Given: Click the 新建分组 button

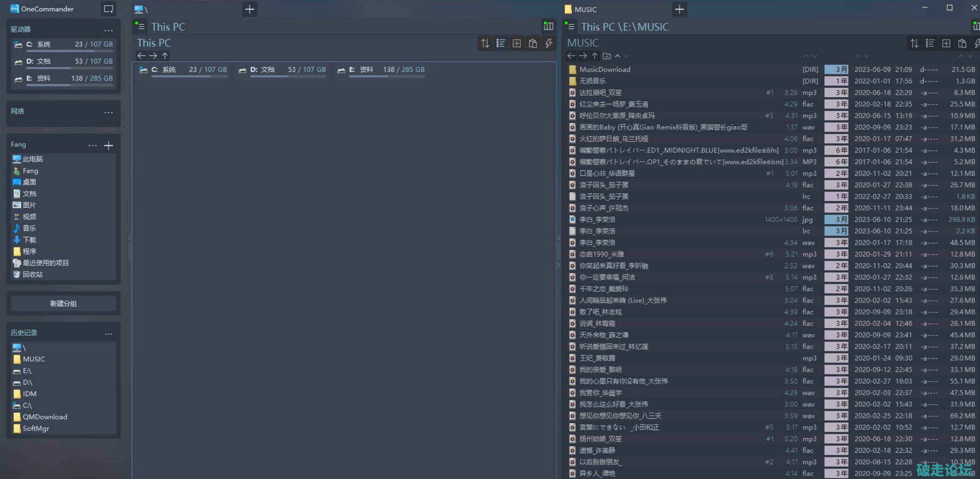Looking at the screenshot, I should (x=63, y=303).
